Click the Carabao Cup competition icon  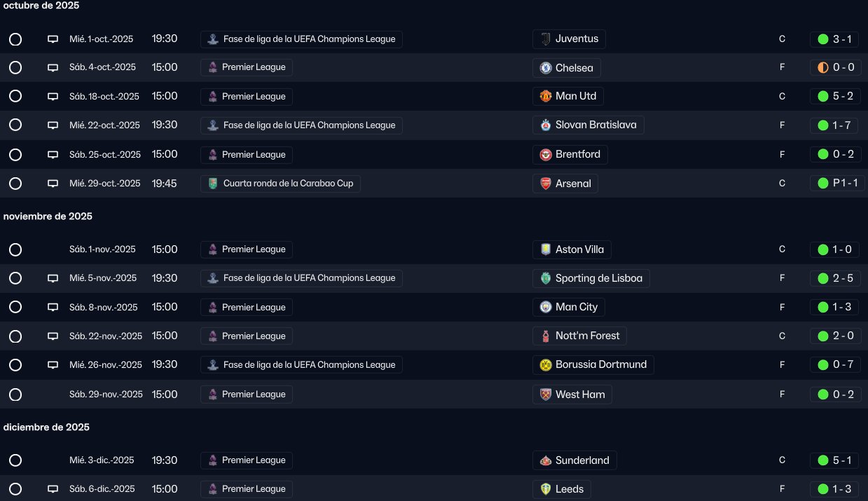[213, 184]
